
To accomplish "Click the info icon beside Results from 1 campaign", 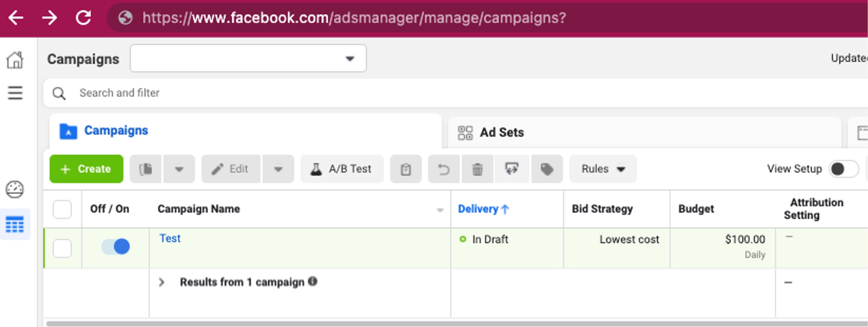I will (x=312, y=281).
